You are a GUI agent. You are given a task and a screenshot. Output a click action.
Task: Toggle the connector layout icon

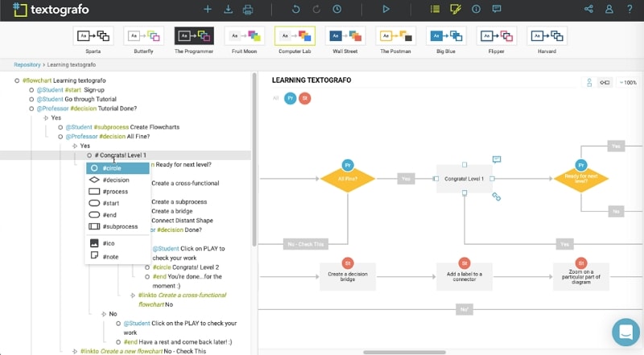605,83
